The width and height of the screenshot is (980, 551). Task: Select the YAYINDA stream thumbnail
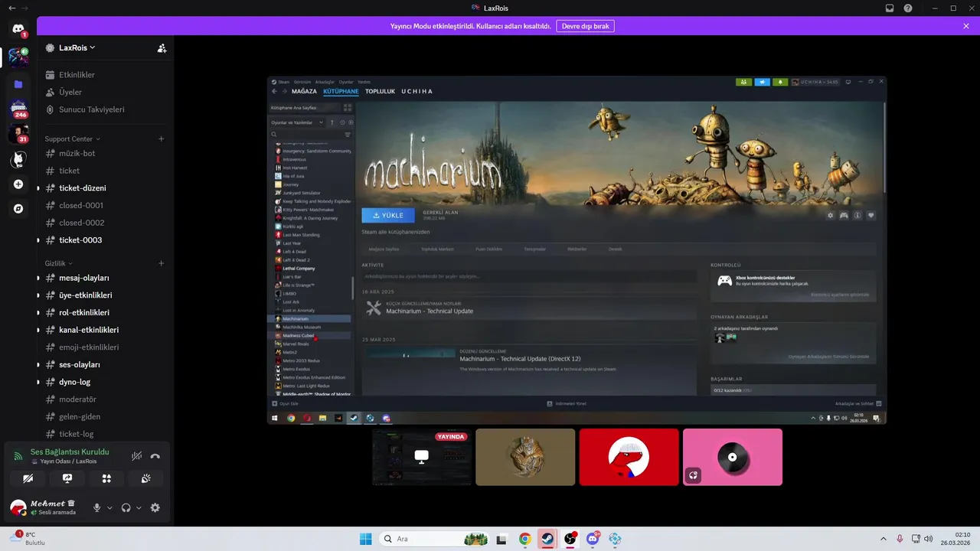coord(422,457)
